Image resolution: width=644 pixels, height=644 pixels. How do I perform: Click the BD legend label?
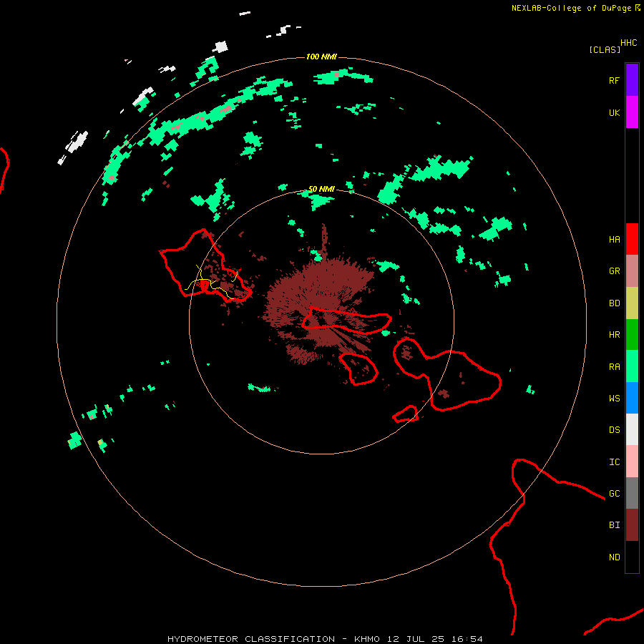pos(614,303)
